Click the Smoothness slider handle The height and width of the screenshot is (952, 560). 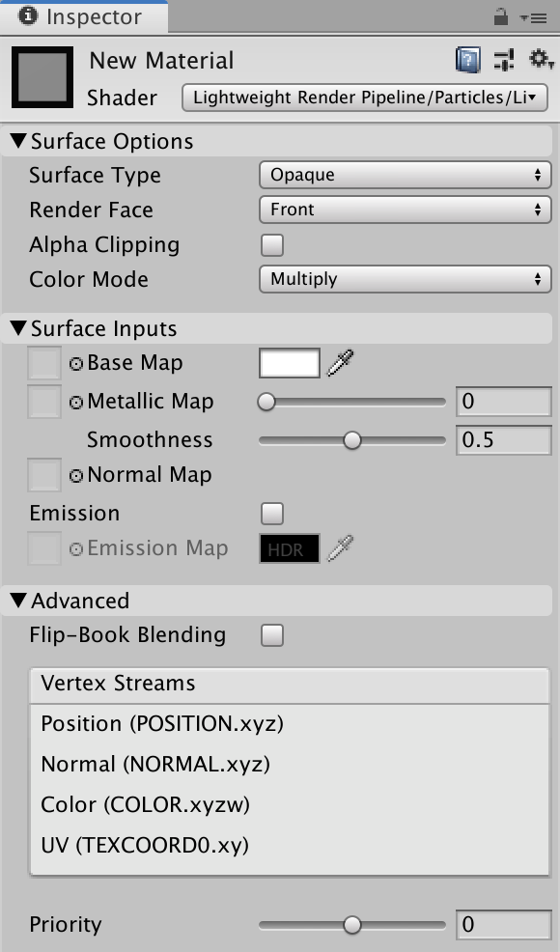click(x=351, y=439)
